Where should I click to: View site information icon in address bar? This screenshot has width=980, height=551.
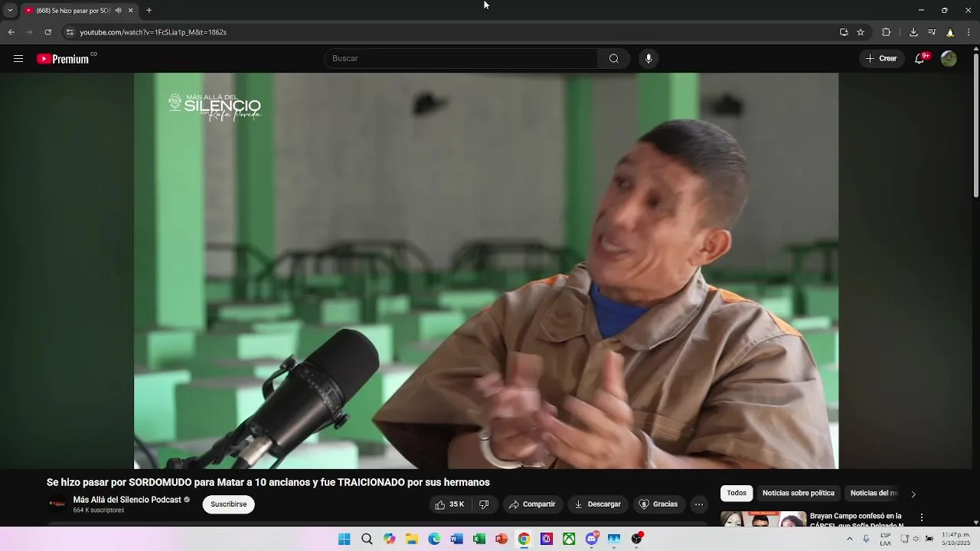pos(70,32)
